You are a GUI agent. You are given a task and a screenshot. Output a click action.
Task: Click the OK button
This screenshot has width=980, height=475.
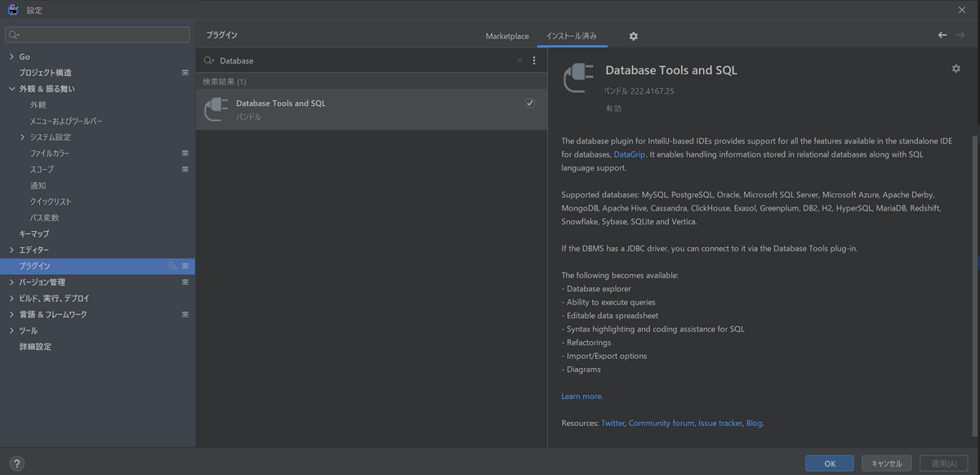(829, 464)
